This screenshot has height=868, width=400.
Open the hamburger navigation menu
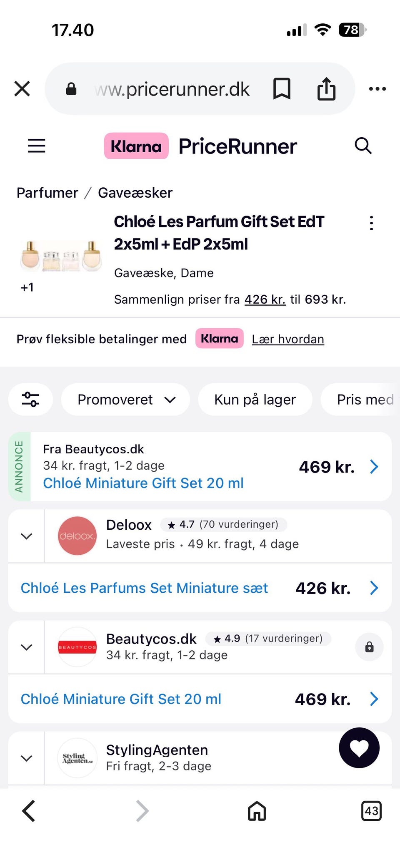pyautogui.click(x=37, y=146)
